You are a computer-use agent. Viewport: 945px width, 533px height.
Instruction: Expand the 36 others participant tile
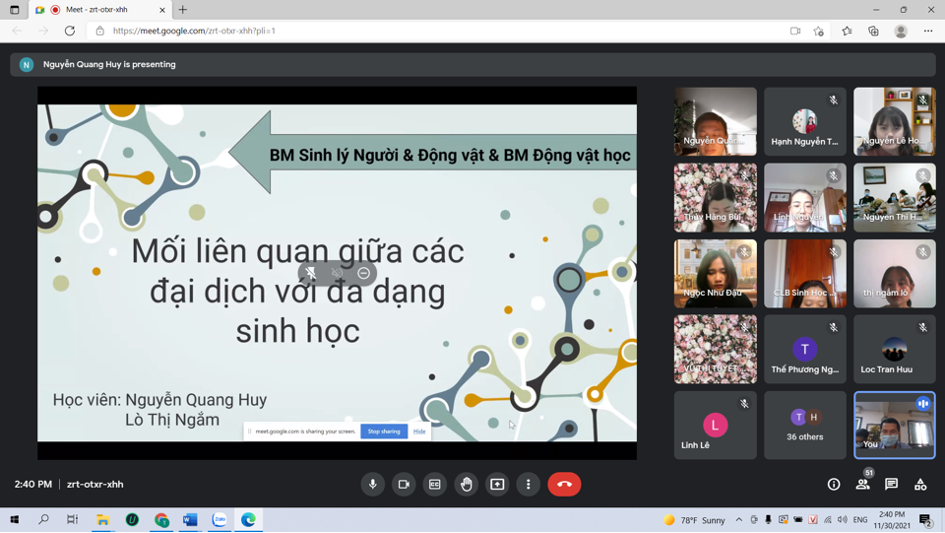805,425
